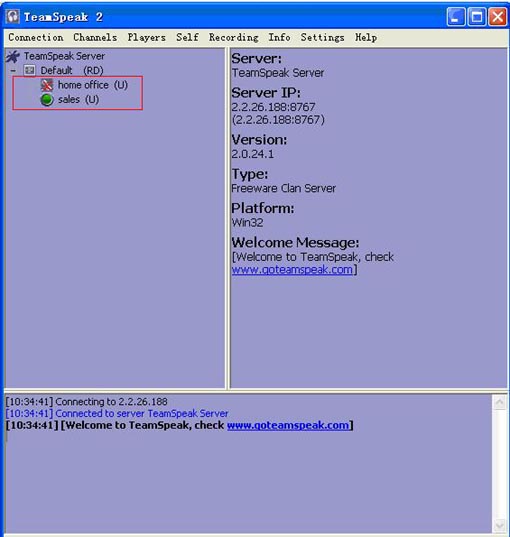The height and width of the screenshot is (537, 510).
Task: Open the Info menu
Action: pos(279,37)
